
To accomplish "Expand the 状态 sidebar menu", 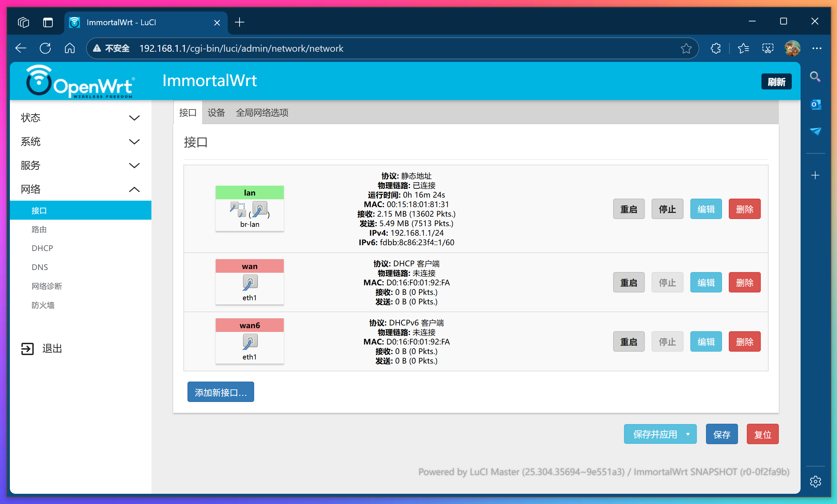I will pos(134,118).
